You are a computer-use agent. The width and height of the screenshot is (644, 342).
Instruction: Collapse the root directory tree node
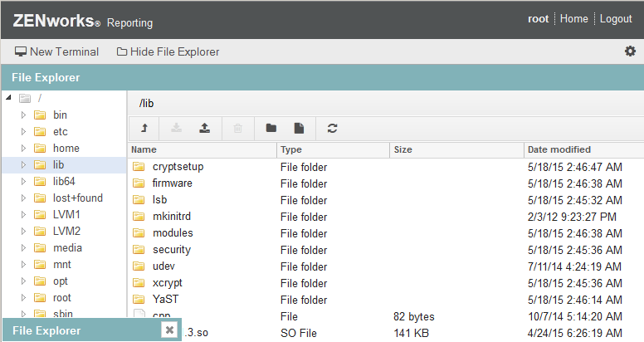pyautogui.click(x=8, y=98)
